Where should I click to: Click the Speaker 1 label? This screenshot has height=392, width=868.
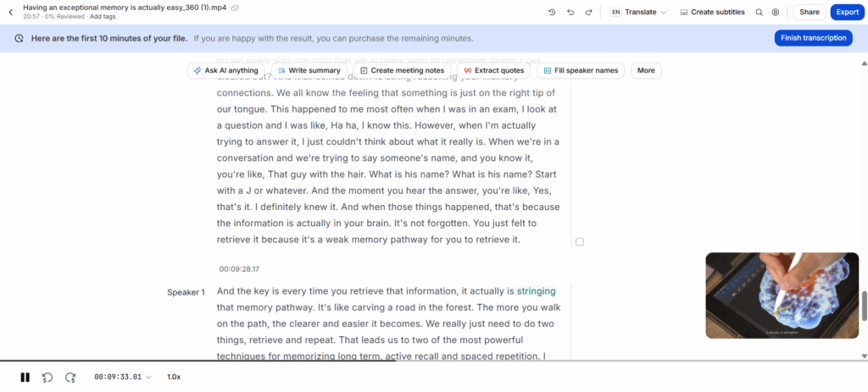[186, 292]
